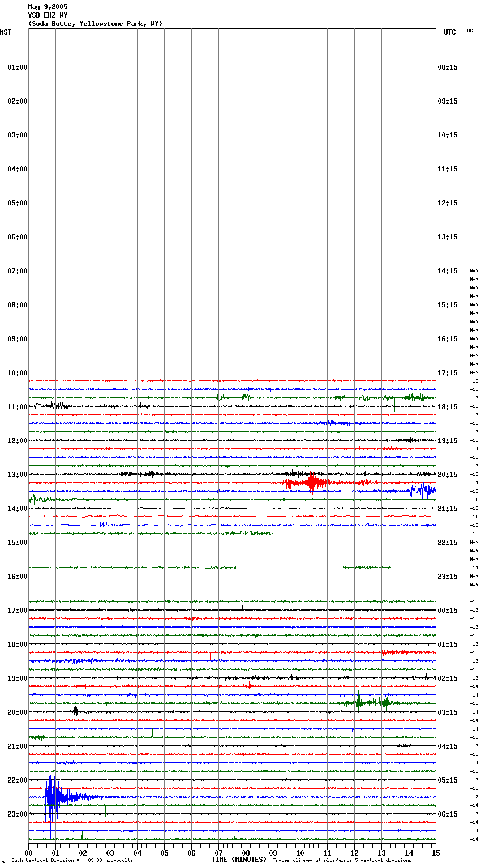
Task: Click the 08:15 UTC time label
Action: (448, 67)
